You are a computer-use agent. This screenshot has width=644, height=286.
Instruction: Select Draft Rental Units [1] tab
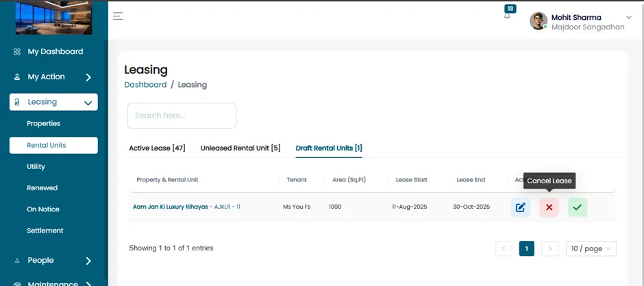329,148
